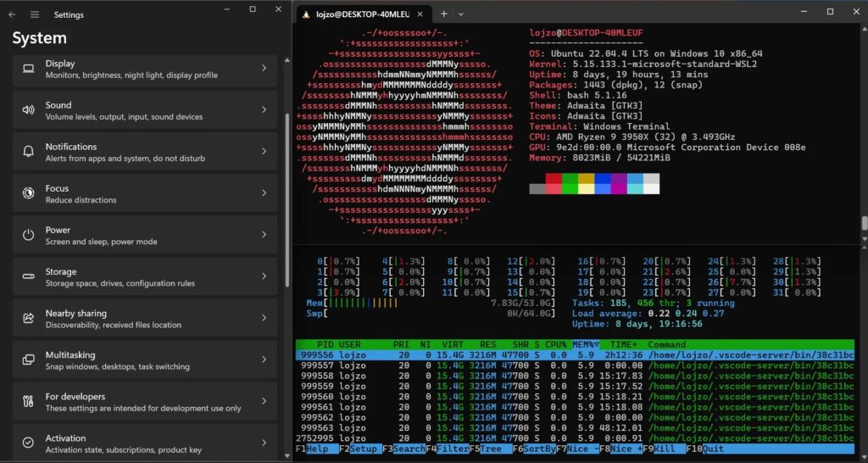Expand Focus settings chevron
Image resolution: width=868 pixels, height=463 pixels.
click(x=264, y=192)
